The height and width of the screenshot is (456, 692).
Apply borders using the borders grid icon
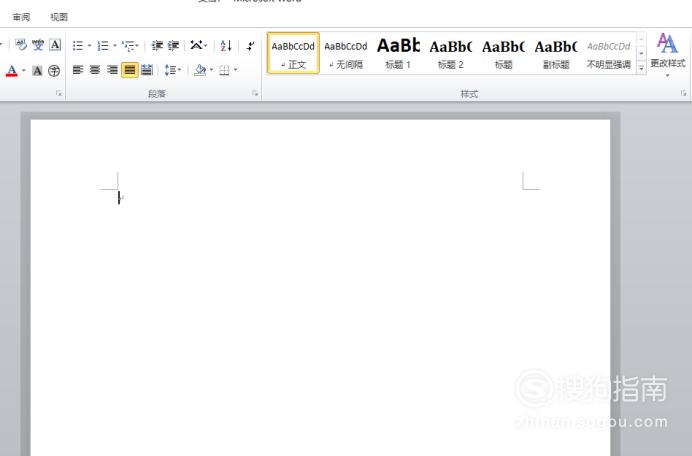point(225,70)
